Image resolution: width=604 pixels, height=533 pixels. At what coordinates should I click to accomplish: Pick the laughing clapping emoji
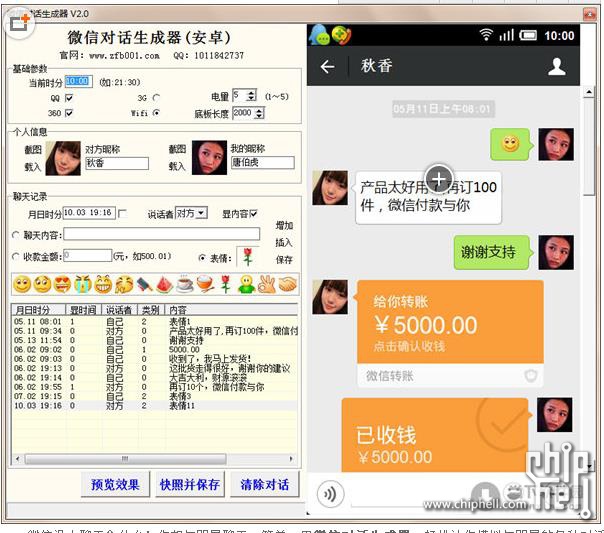pyautogui.click(x=124, y=285)
